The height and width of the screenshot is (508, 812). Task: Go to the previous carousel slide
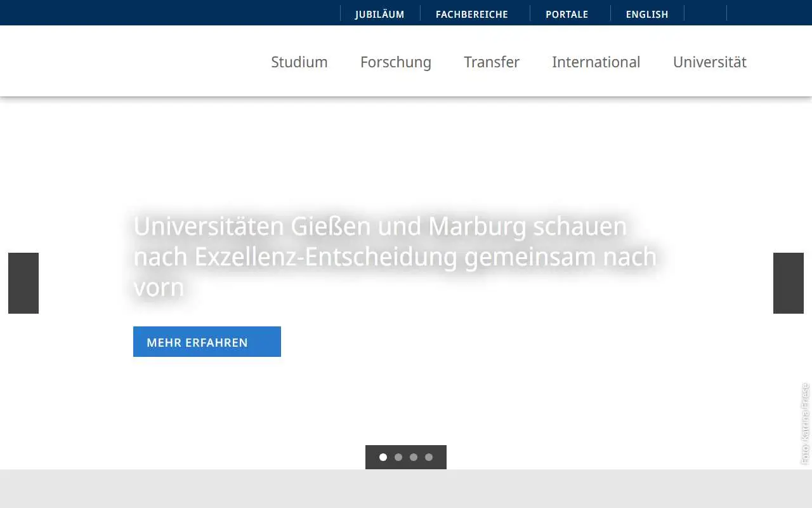[23, 283]
